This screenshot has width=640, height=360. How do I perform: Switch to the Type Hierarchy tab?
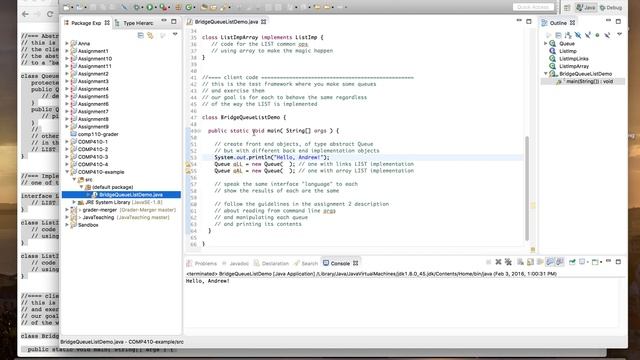[x=134, y=23]
